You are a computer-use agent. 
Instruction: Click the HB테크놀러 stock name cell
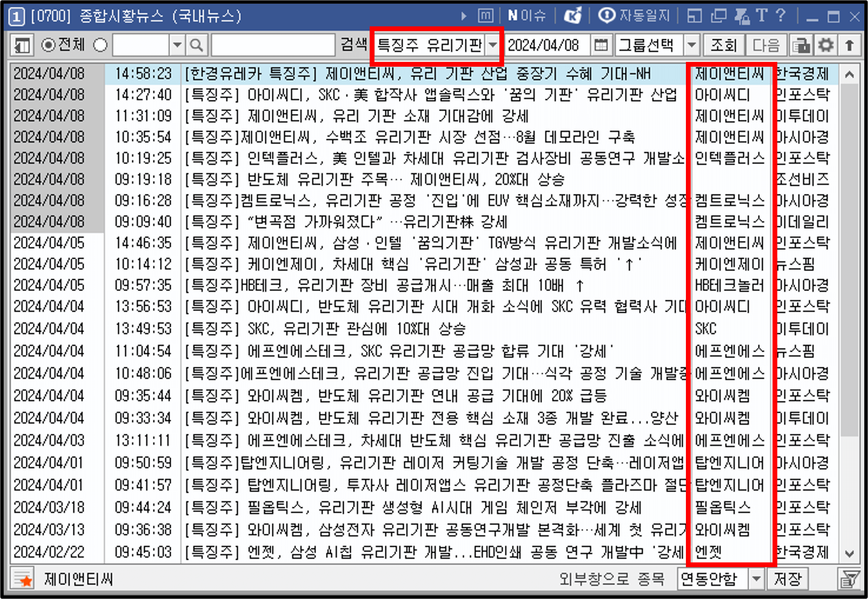(x=729, y=285)
